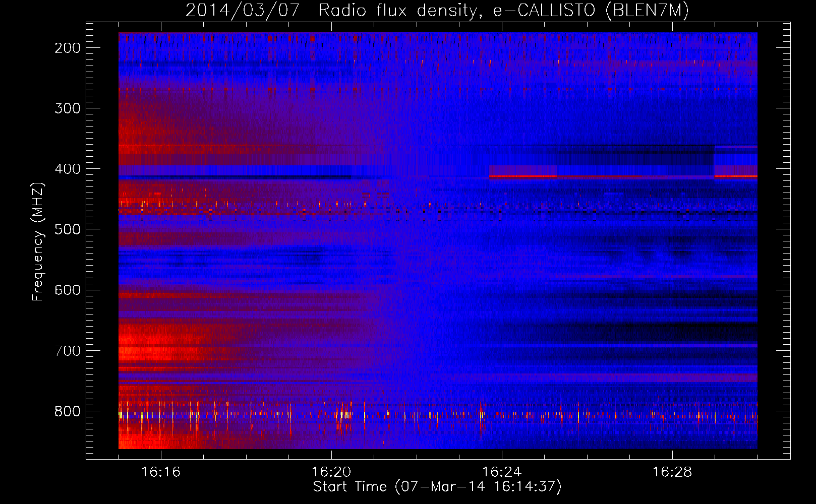Click the 16:20 time tick label
Screen dimensions: 816x504
[331, 472]
